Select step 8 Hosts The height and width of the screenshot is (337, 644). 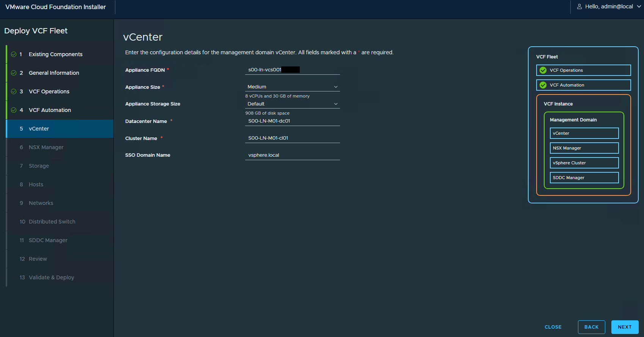60,184
